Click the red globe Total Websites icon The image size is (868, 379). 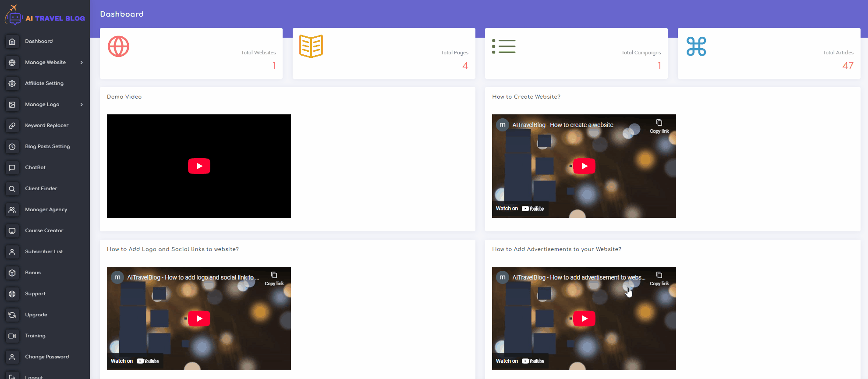click(x=118, y=46)
